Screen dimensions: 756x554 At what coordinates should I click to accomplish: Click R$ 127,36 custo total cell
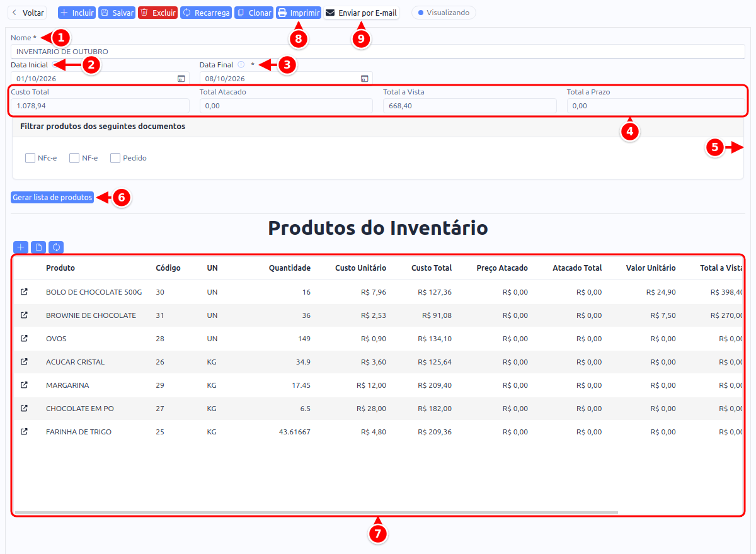(435, 292)
